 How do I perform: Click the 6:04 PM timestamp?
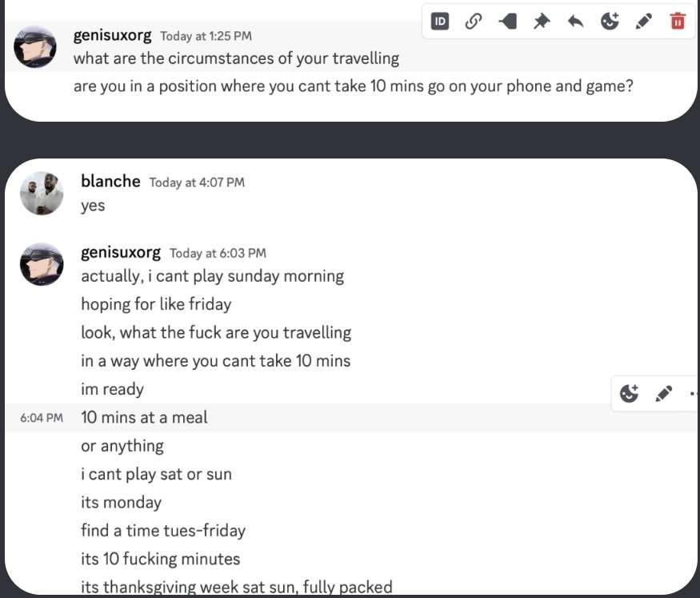click(41, 418)
